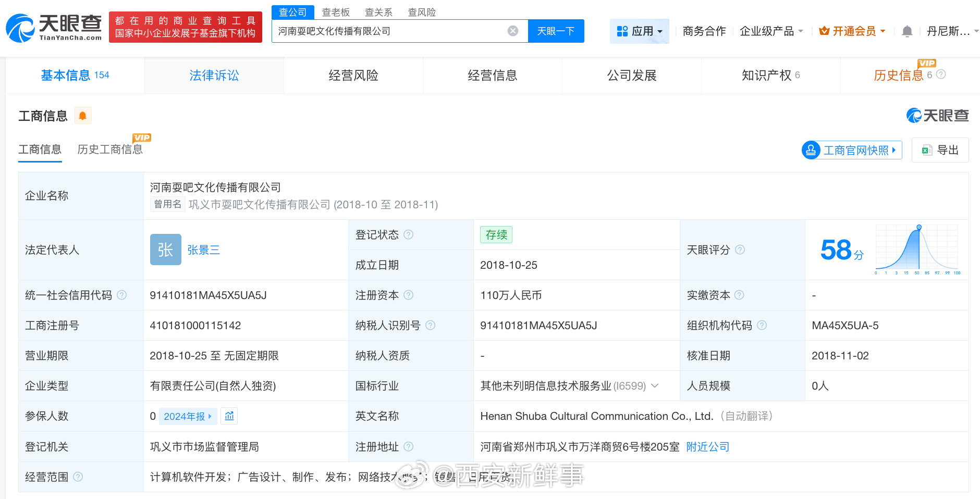
Task: Click the Tianyancha logo
Action: coord(52,27)
